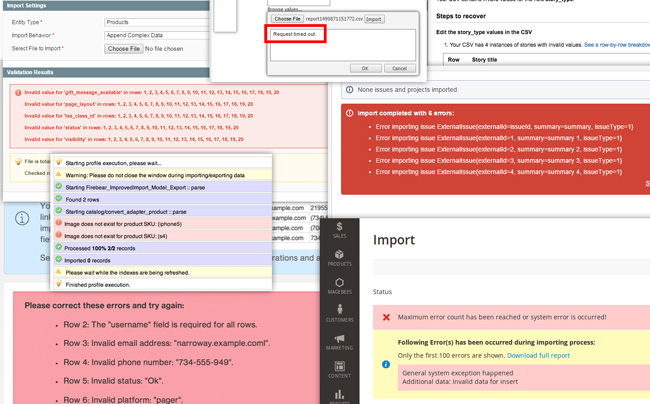Screen dimensions: 650x404
Task: Select Invalid value for 'page_layout' error line
Action: [x=138, y=104]
